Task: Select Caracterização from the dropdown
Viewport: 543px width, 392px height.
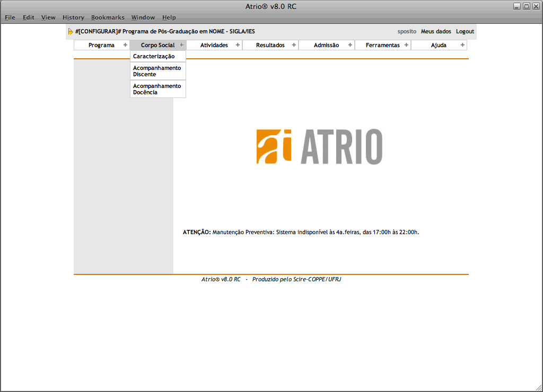Action: (x=154, y=56)
